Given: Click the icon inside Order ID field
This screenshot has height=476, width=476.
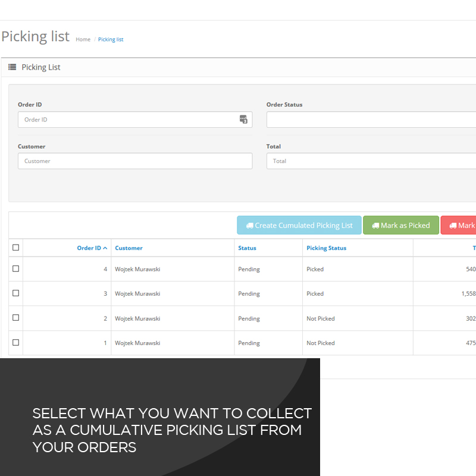Looking at the screenshot, I should [243, 120].
